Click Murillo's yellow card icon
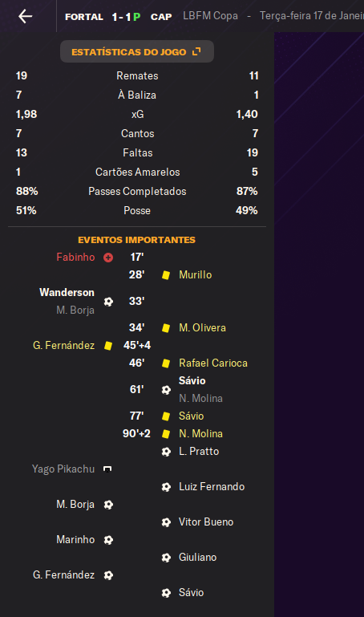The width and height of the screenshot is (364, 617). coord(166,275)
